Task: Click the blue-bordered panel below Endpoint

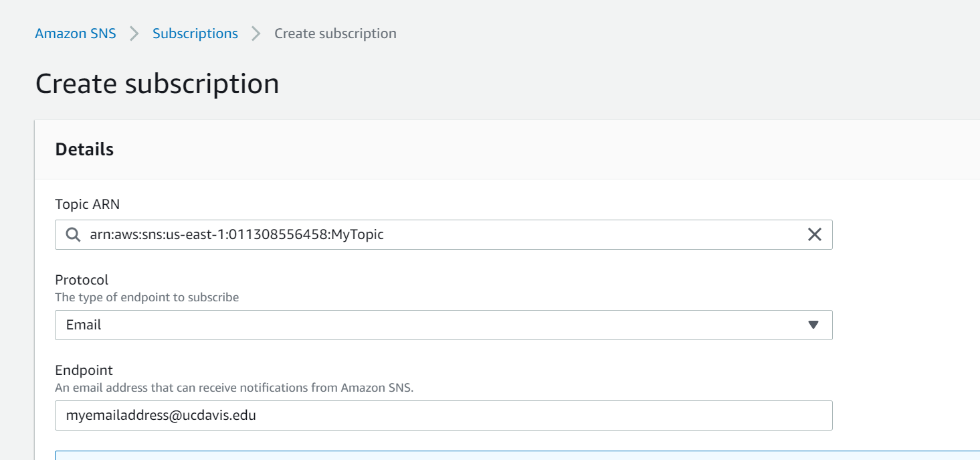Action: click(443, 457)
